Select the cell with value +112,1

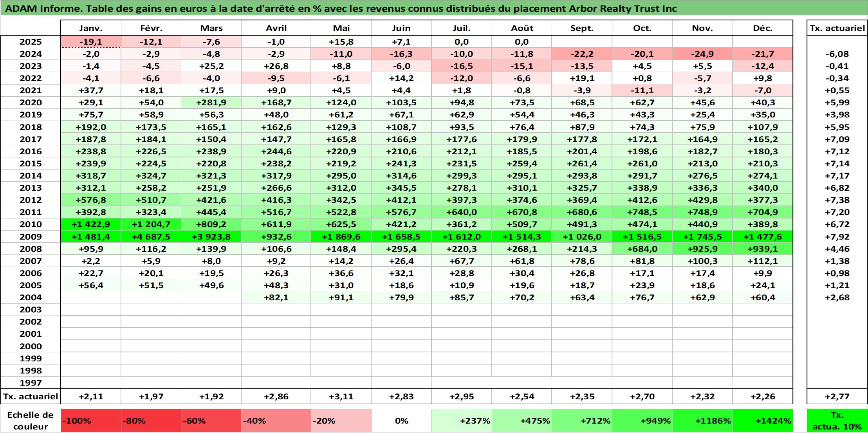coord(763,261)
